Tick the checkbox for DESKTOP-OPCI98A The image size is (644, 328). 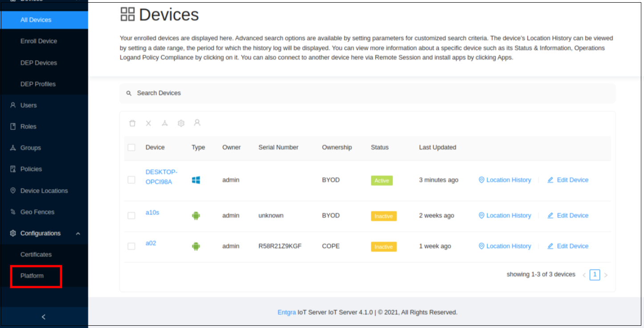pyautogui.click(x=131, y=180)
